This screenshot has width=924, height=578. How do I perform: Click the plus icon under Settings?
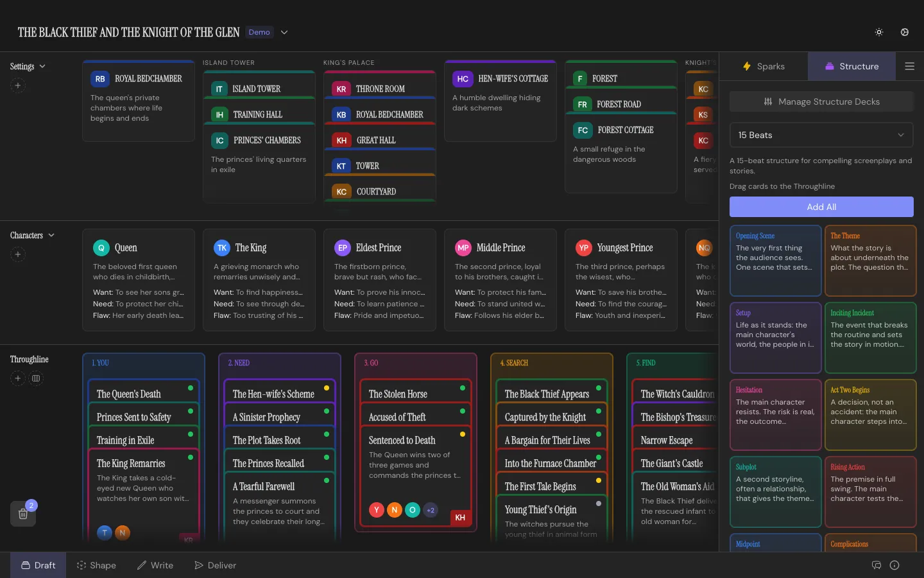tap(18, 85)
